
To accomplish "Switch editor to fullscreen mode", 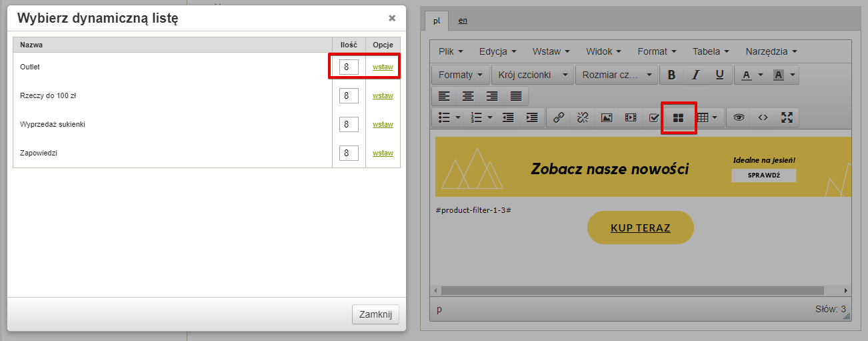I will pyautogui.click(x=787, y=117).
